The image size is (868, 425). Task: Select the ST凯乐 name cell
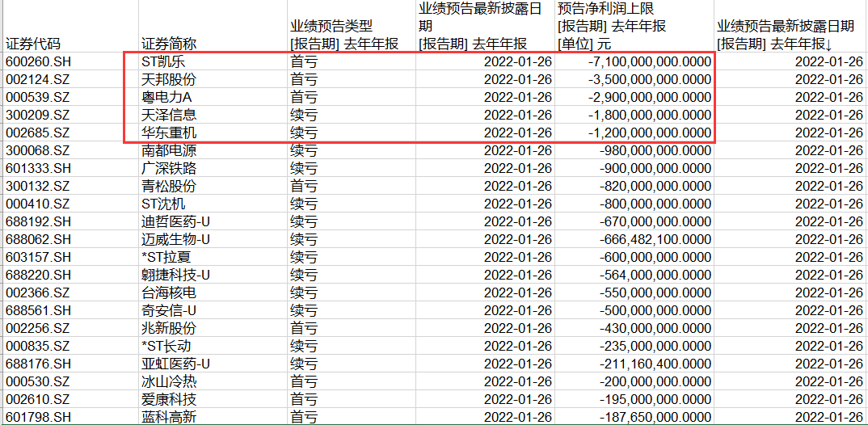(213, 62)
